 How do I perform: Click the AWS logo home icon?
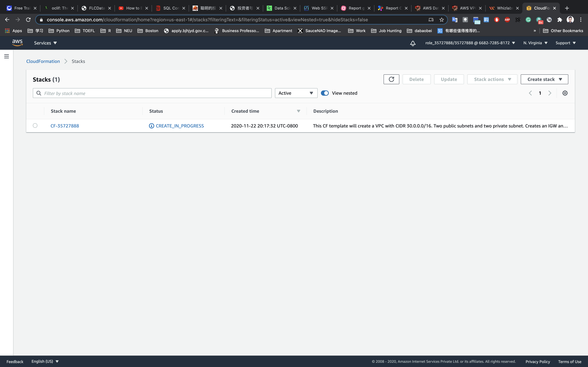pos(18,43)
